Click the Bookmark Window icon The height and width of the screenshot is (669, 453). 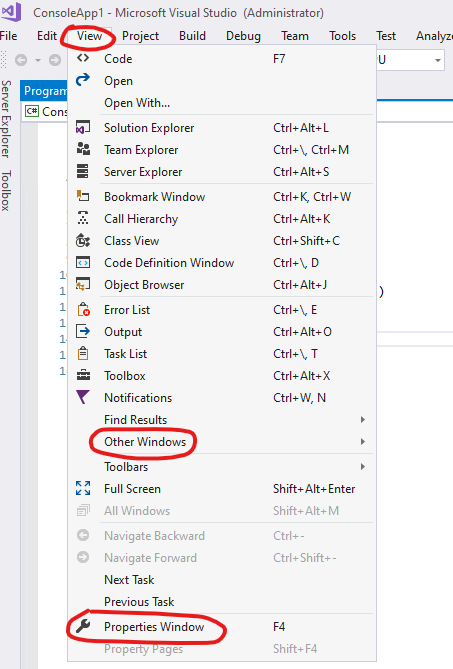(x=83, y=196)
